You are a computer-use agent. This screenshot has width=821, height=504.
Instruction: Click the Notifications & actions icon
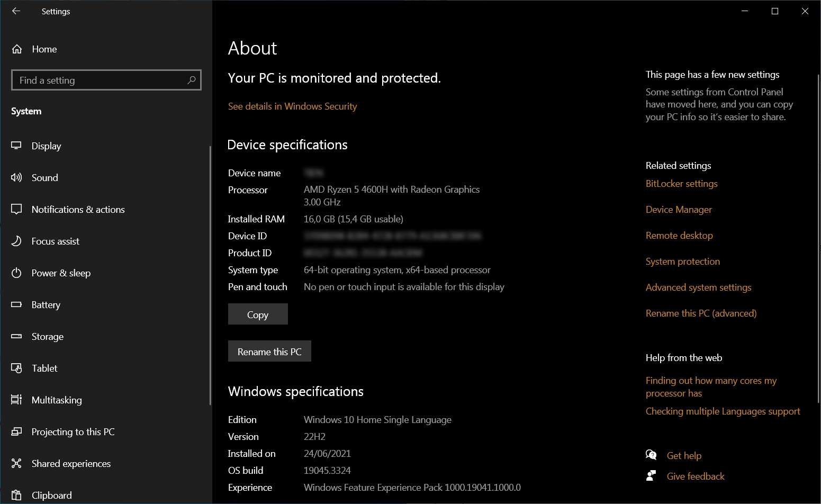pos(16,209)
